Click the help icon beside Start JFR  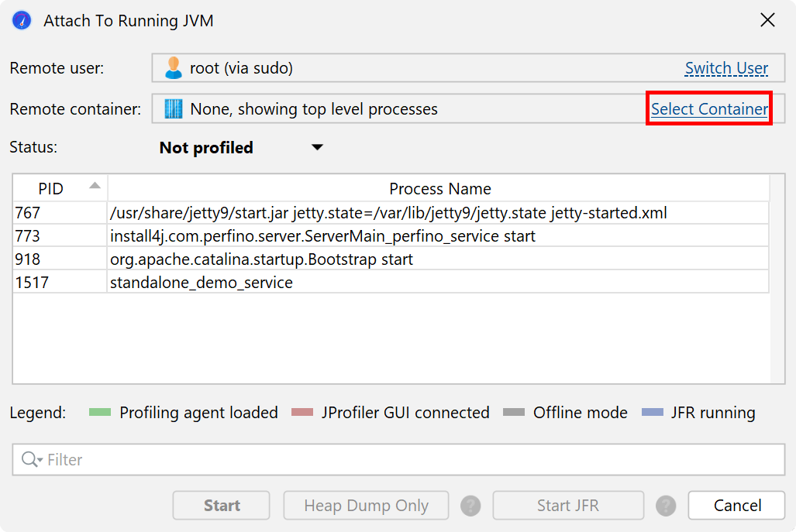coord(666,506)
